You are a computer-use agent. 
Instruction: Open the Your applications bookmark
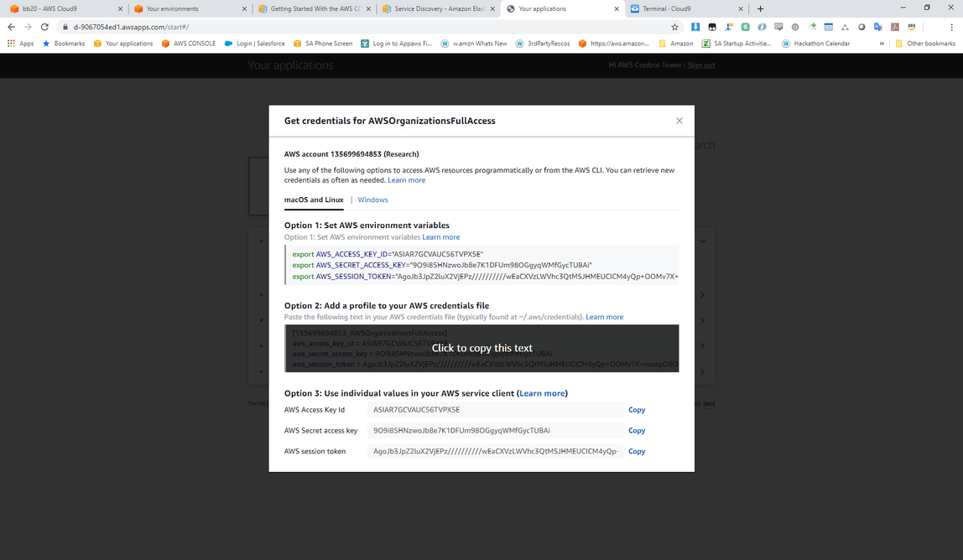123,44
